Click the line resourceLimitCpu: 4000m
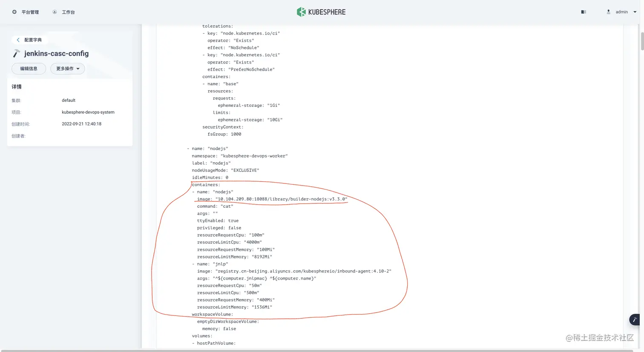This screenshot has width=644, height=352. 229,242
